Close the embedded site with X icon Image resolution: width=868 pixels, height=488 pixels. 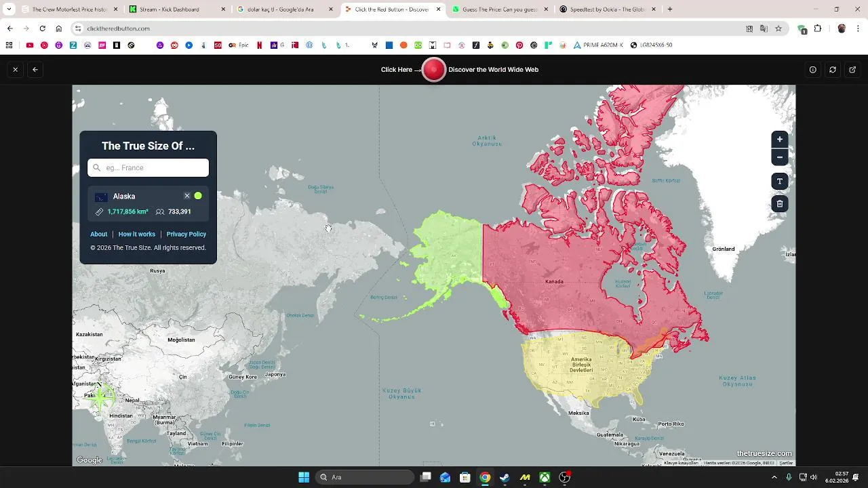15,69
